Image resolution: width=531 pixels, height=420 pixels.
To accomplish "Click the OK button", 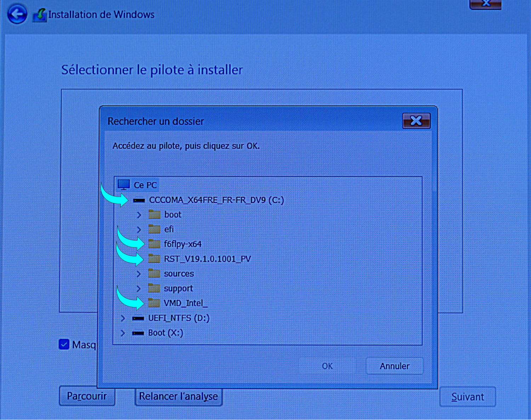I will click(x=327, y=366).
